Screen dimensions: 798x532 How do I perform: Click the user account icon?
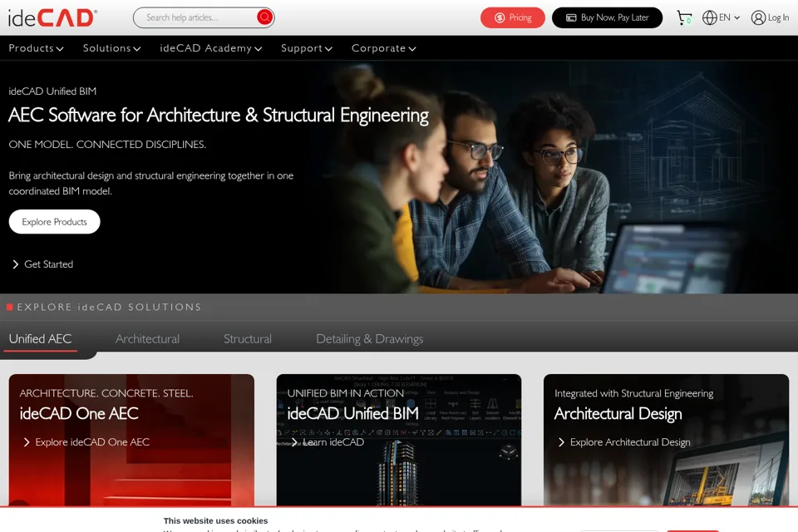click(758, 17)
